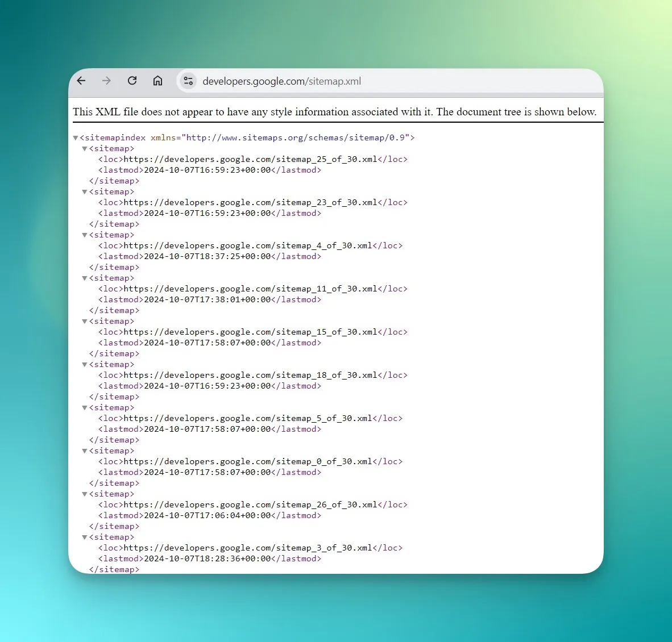Click the XML style information notice text
672x642 pixels.
pyautogui.click(x=334, y=112)
